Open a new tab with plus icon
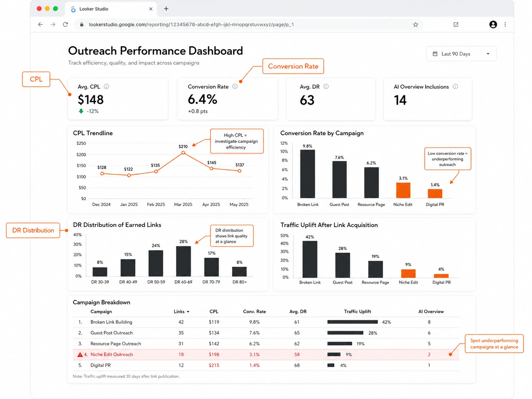The image size is (532, 399). click(166, 9)
